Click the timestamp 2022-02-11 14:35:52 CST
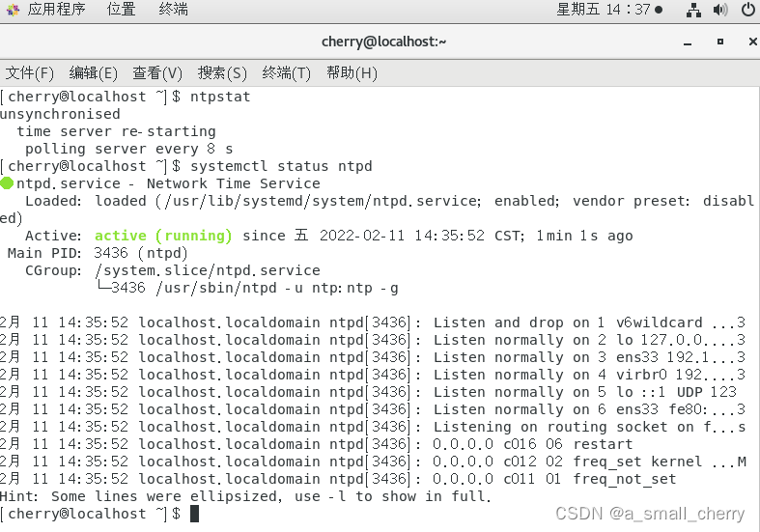The image size is (760, 532). [x=422, y=236]
